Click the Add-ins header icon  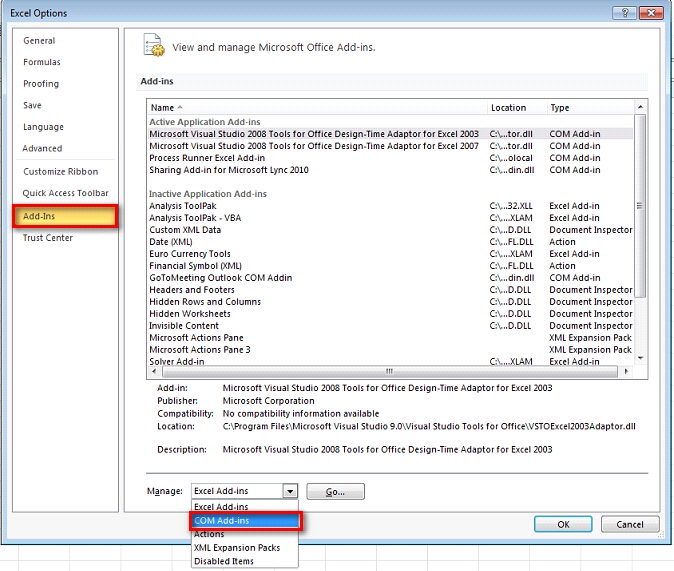(153, 46)
